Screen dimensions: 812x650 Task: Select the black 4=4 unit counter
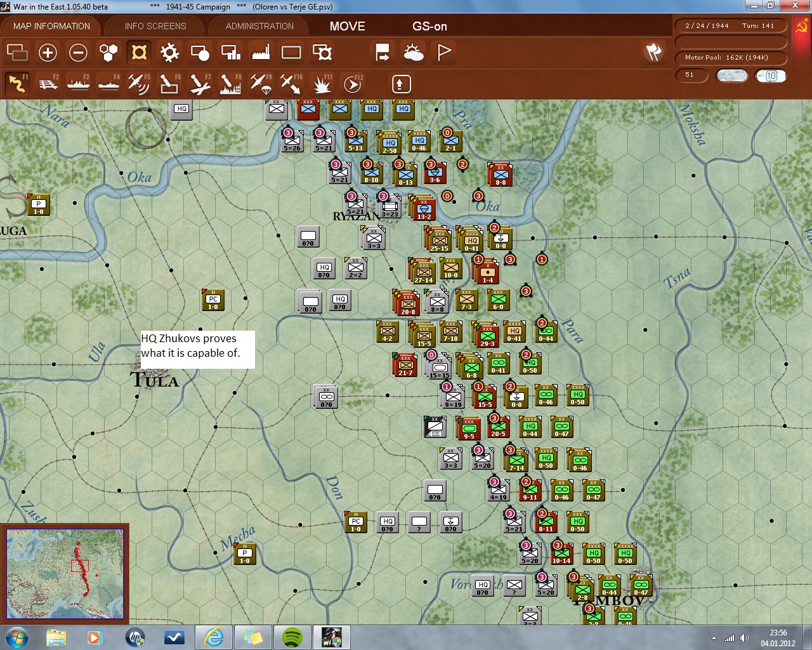pos(435,427)
